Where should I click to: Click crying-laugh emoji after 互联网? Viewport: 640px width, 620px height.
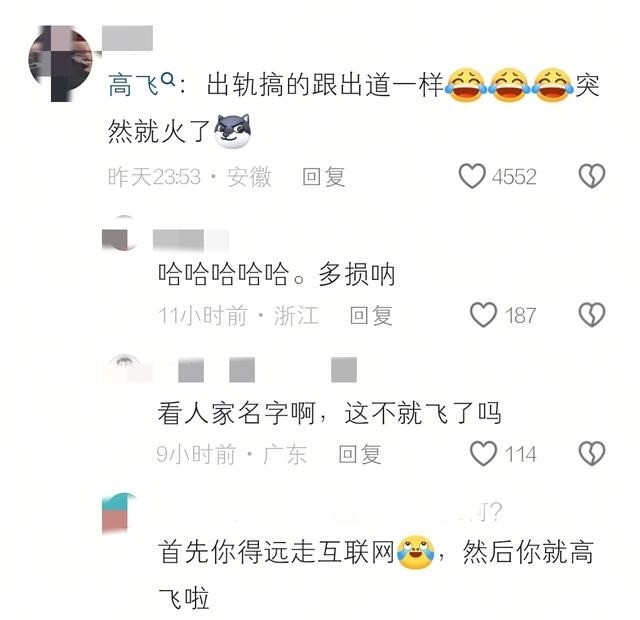tap(416, 552)
